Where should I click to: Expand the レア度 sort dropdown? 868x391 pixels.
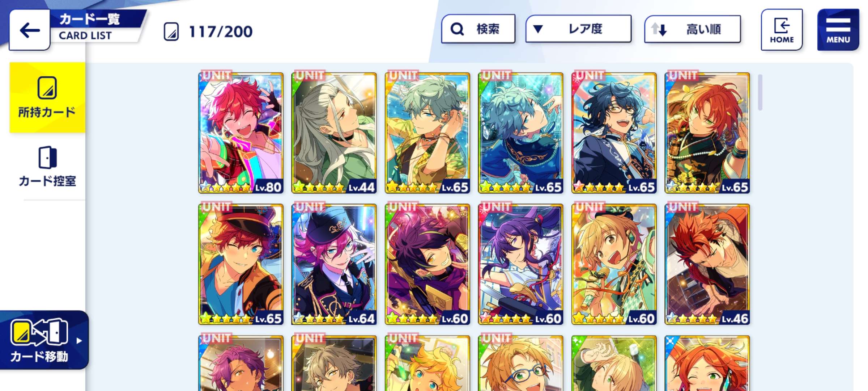click(578, 29)
